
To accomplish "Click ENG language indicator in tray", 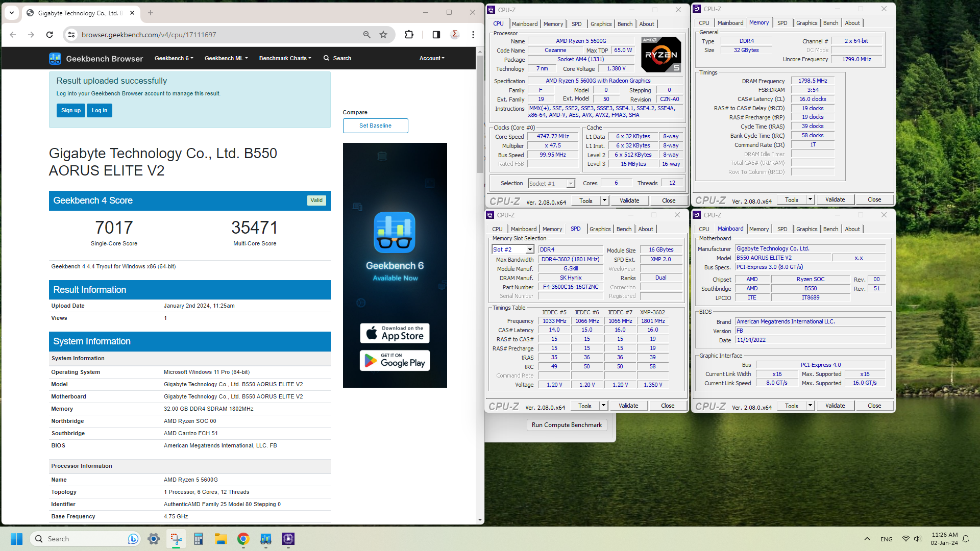I will 887,539.
